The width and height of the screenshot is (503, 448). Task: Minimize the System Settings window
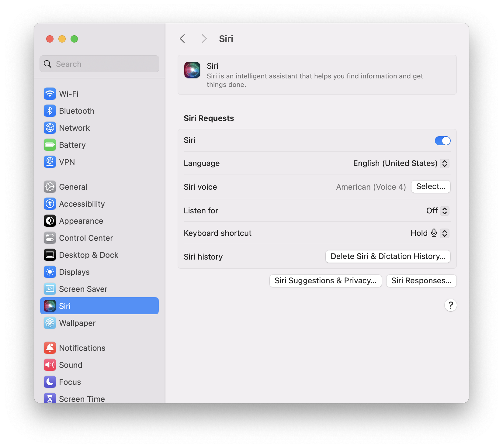[x=62, y=39]
